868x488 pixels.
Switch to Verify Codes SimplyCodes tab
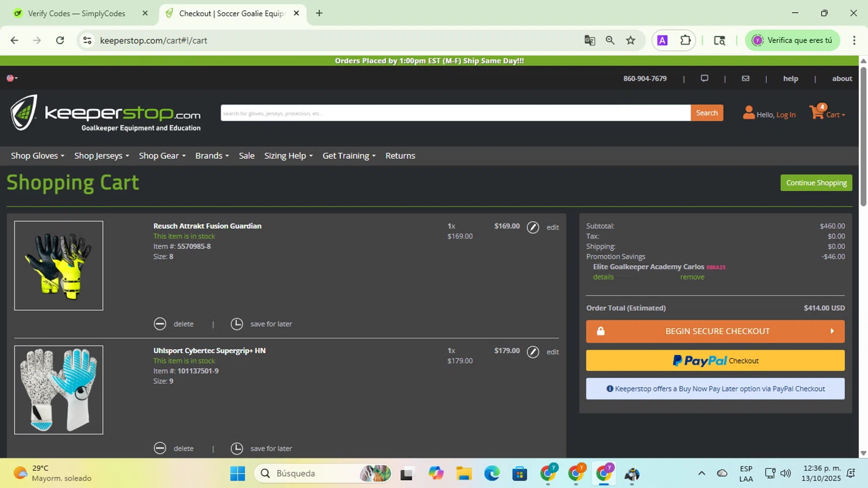pyautogui.click(x=81, y=13)
